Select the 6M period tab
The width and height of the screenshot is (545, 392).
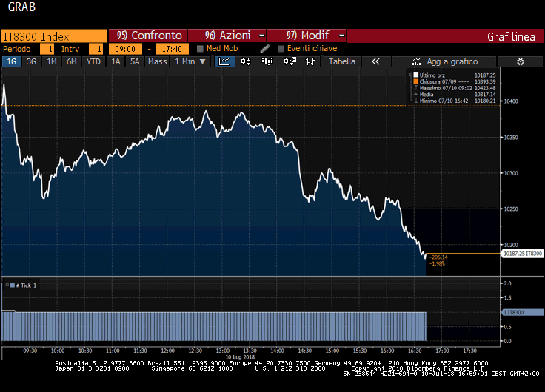tap(72, 61)
